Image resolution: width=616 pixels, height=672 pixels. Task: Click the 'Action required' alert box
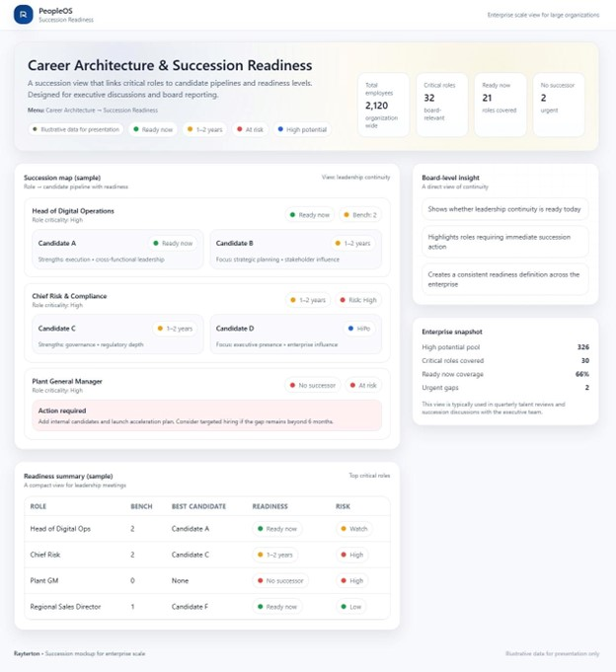click(206, 415)
